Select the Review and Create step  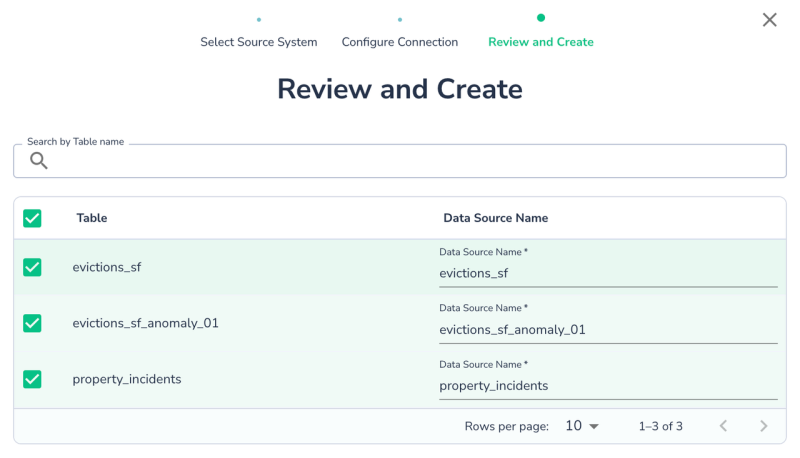point(540,42)
